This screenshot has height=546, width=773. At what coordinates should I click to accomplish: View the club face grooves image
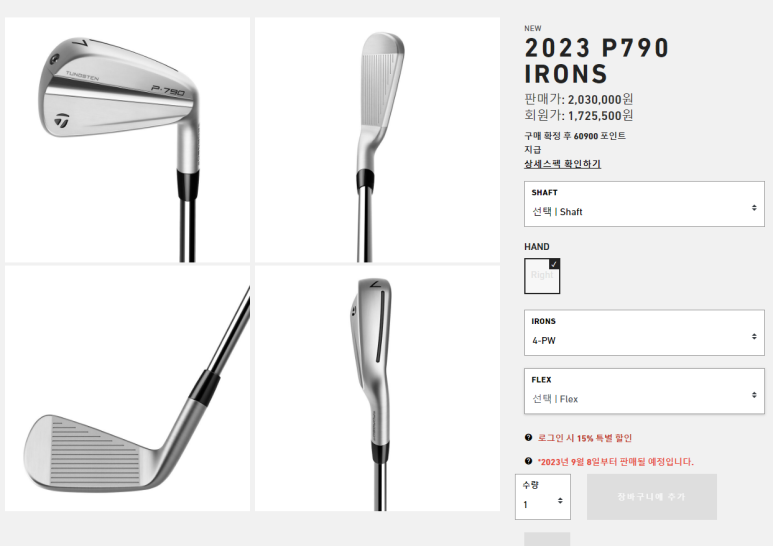click(127, 388)
